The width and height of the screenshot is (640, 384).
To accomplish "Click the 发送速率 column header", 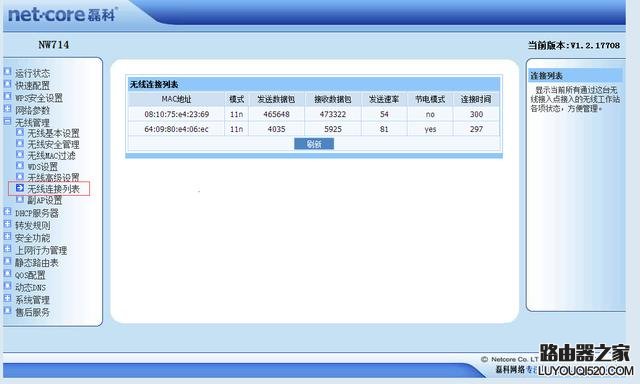I will 384,99.
